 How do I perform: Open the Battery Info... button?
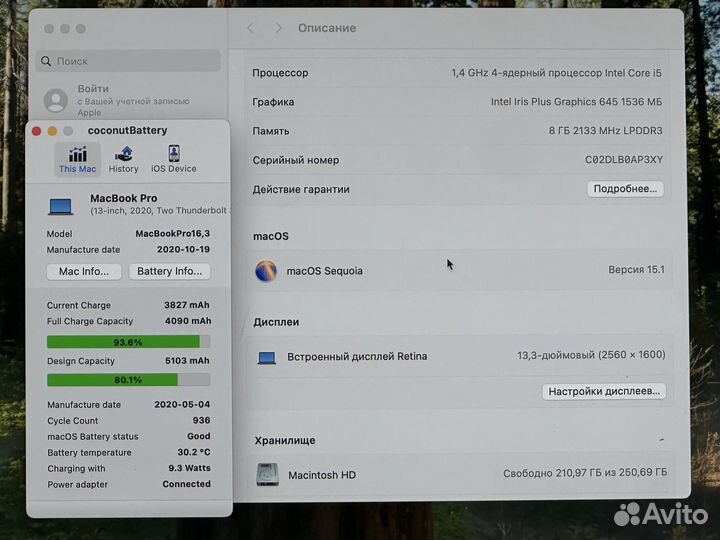point(169,271)
